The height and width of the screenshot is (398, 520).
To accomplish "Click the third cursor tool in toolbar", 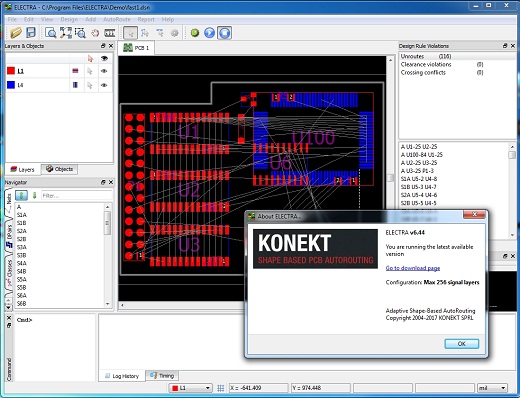I will point(160,33).
